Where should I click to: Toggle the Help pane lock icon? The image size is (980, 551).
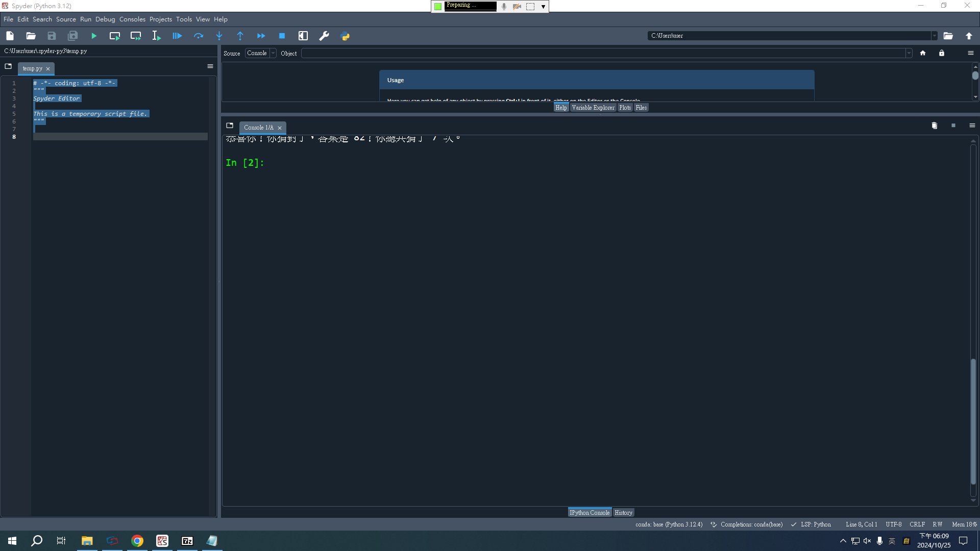(x=942, y=53)
